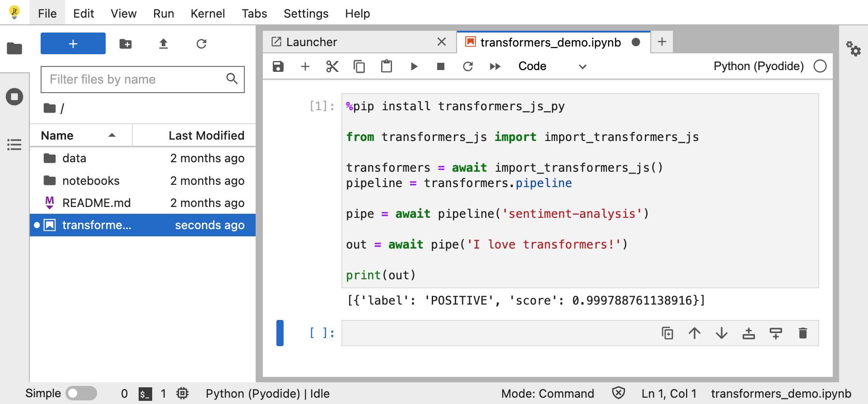Interrupt the kernel with stop button
This screenshot has width=868, height=404.
click(x=441, y=66)
